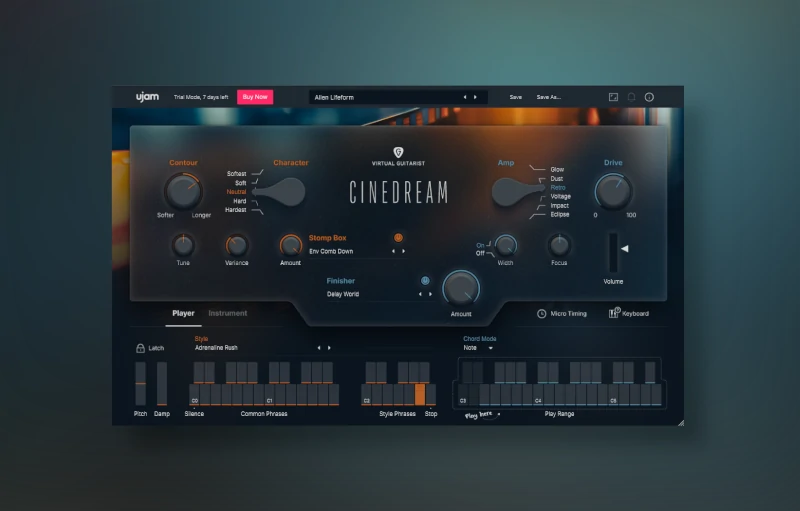Click the ujam logo

click(x=147, y=96)
